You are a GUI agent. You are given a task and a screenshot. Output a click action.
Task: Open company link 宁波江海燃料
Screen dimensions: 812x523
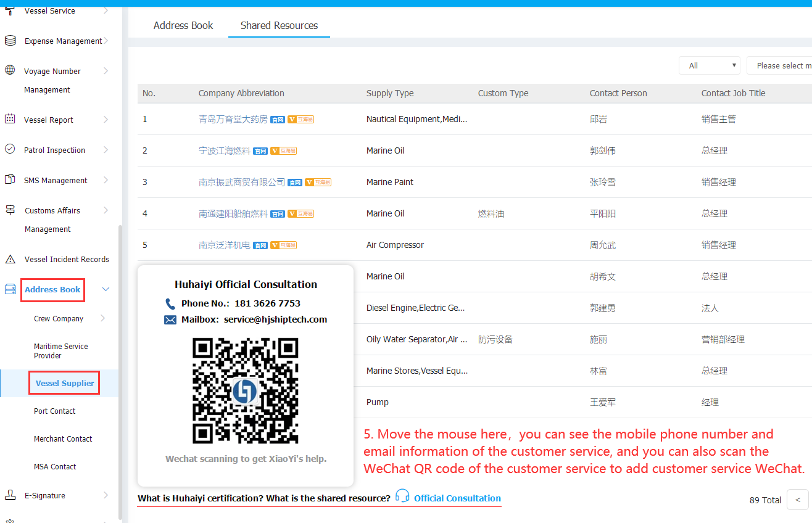click(225, 151)
